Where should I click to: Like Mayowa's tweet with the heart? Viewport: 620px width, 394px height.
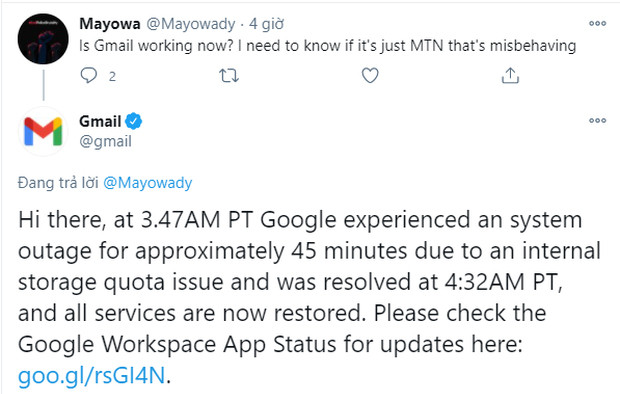(370, 75)
